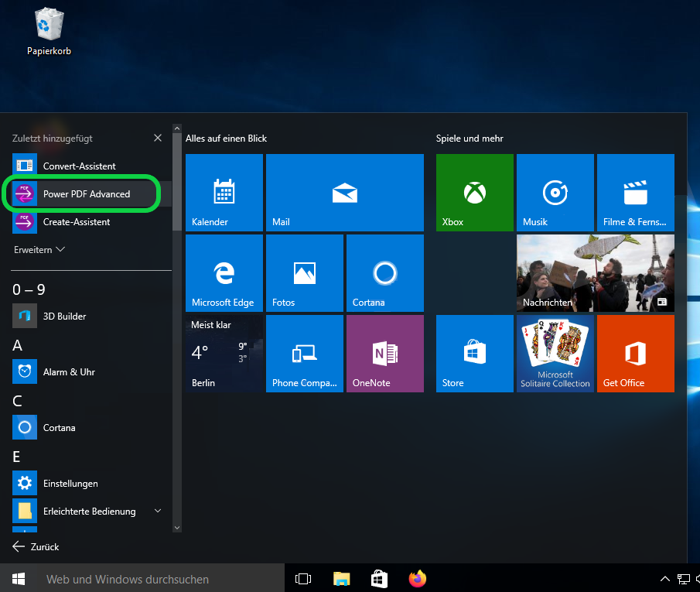Open the Store tile
The image size is (700, 592).
(475, 354)
